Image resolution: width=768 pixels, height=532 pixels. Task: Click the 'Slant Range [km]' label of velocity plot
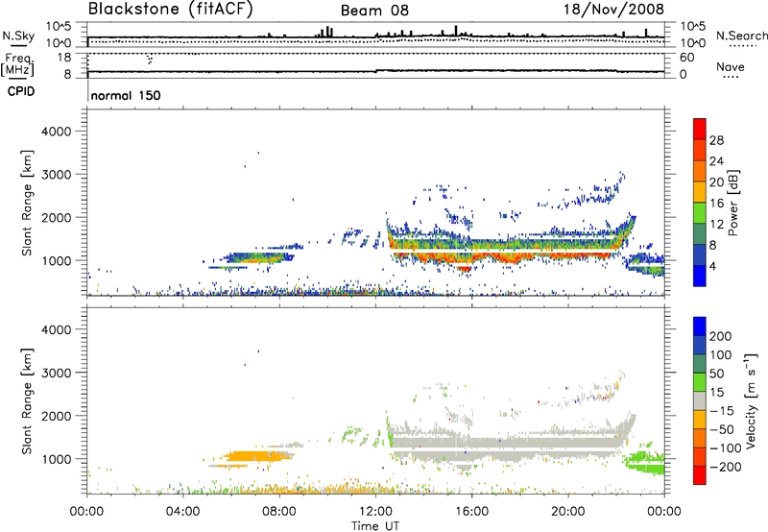(27, 401)
